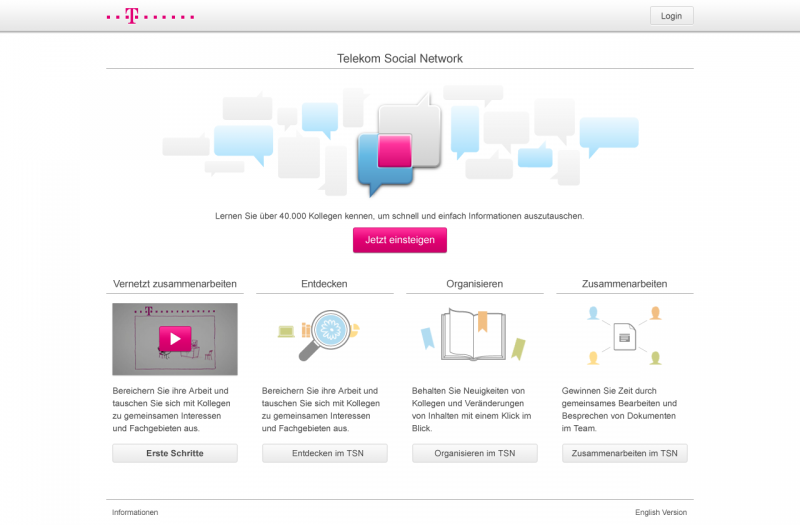This screenshot has height=525, width=800.
Task: Switch to English Version
Action: coord(660,512)
